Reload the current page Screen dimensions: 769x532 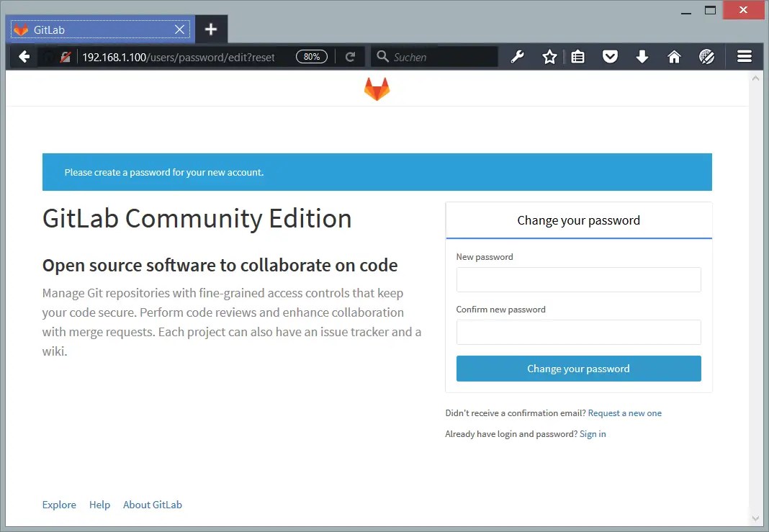click(x=351, y=56)
